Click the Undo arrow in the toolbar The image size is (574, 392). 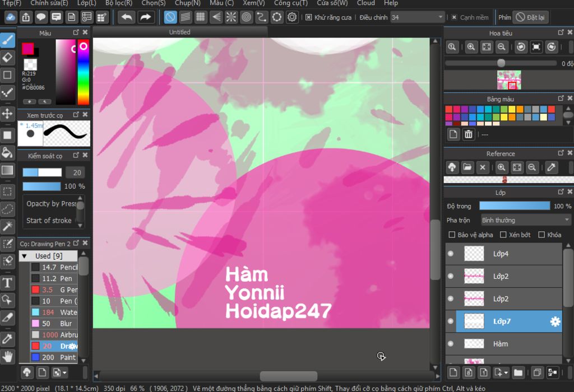127,17
